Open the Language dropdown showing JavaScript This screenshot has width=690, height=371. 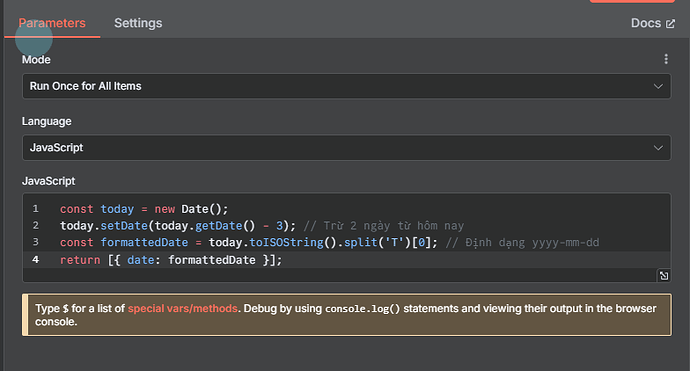346,147
